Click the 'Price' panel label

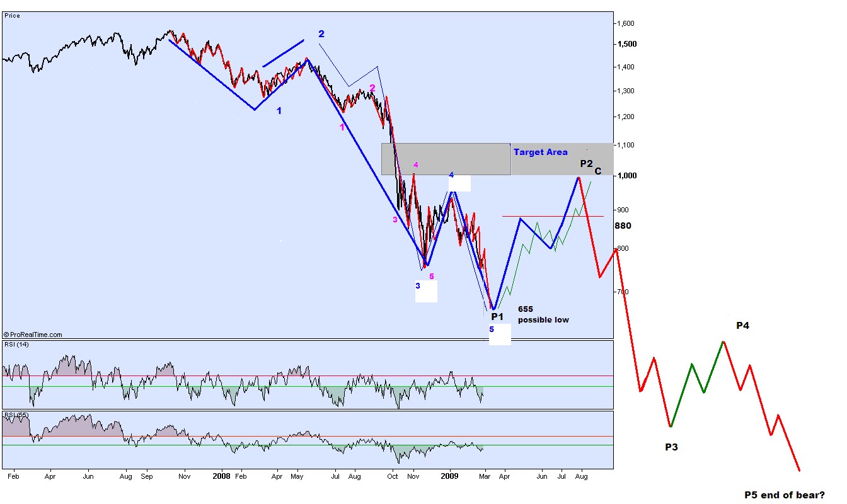click(x=12, y=15)
